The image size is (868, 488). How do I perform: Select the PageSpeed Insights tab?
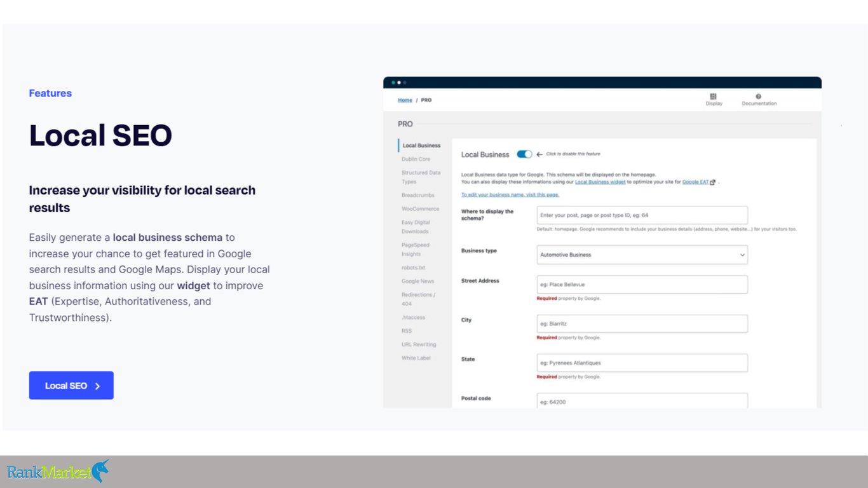coord(415,249)
